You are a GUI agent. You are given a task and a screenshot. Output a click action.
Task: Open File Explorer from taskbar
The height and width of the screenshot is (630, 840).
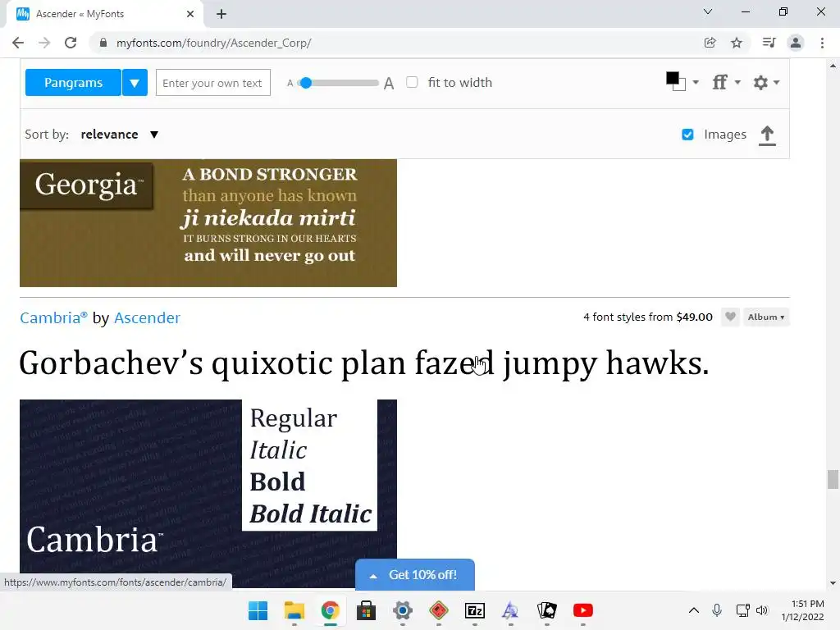pyautogui.click(x=294, y=610)
